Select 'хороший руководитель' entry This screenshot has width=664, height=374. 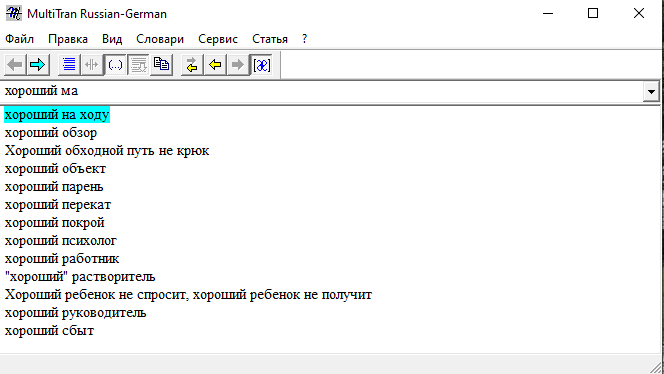[x=75, y=313]
